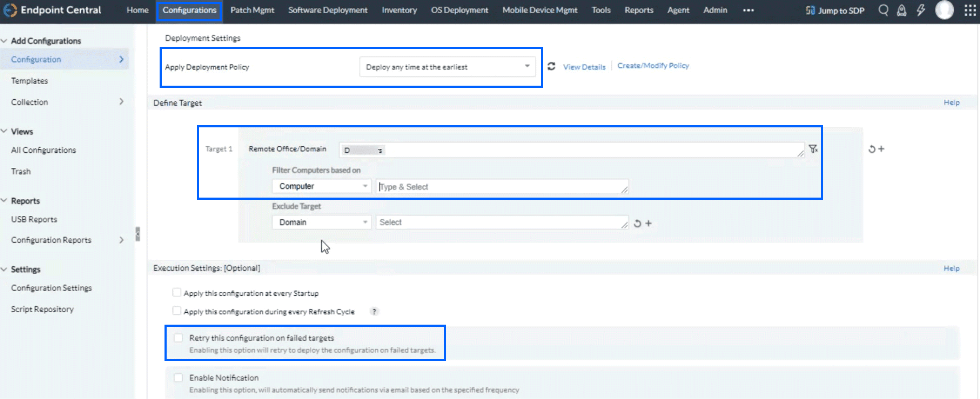Click the Type & Select input field
The height and width of the screenshot is (399, 980).
click(502, 187)
